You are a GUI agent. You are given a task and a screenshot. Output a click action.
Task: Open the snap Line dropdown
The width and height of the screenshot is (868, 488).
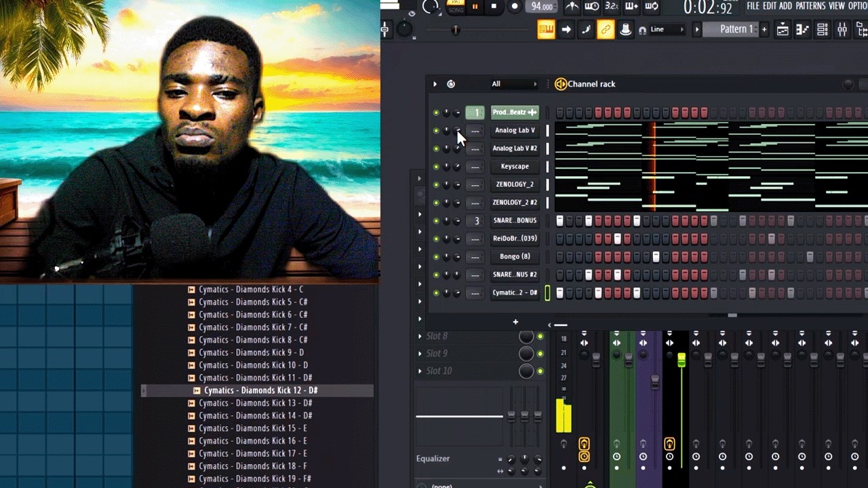[667, 29]
